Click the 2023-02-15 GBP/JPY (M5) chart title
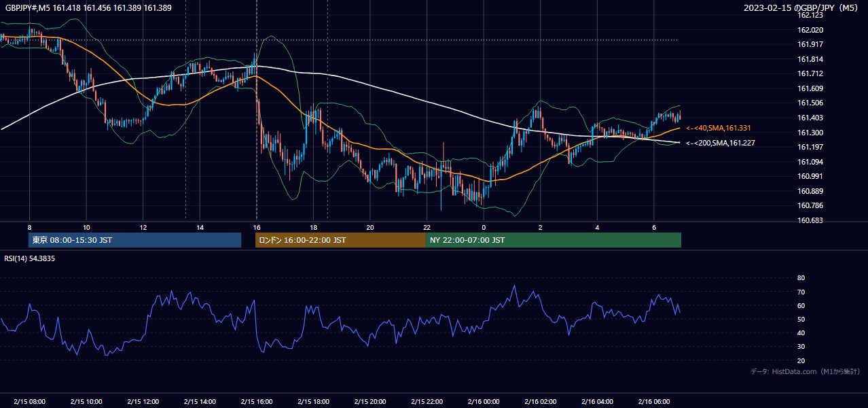This screenshot has width=868, height=408. point(801,8)
